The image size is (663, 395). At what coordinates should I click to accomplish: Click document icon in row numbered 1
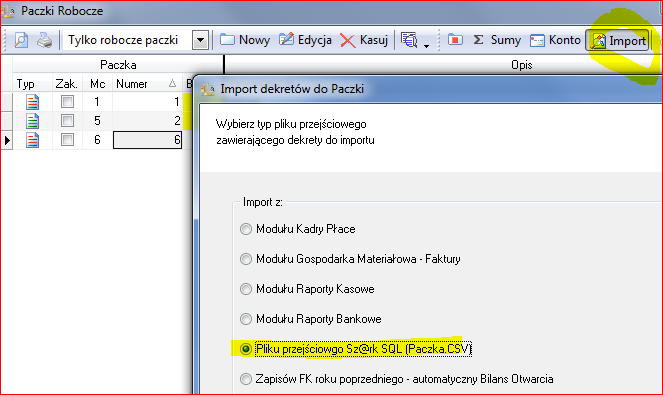(33, 102)
